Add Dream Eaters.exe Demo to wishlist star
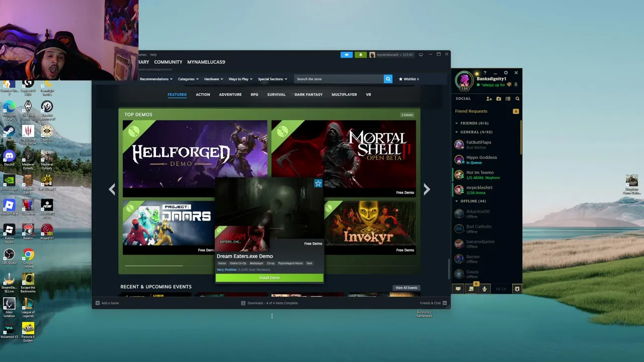This screenshot has width=644, height=362. 318,184
